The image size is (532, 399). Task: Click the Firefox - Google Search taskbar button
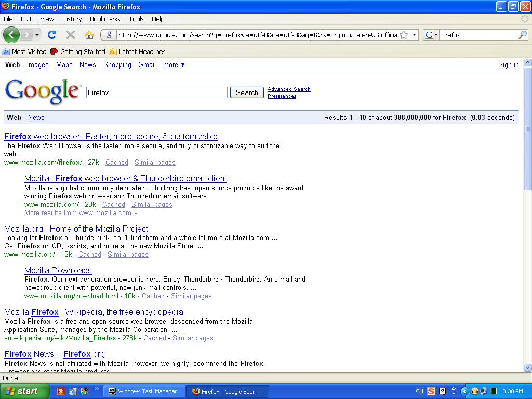[x=228, y=391]
